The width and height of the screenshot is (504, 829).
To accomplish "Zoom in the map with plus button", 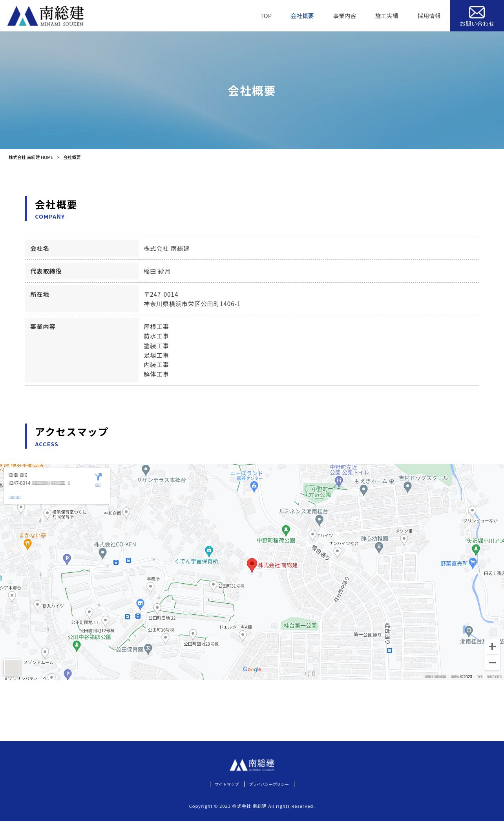I will point(492,646).
